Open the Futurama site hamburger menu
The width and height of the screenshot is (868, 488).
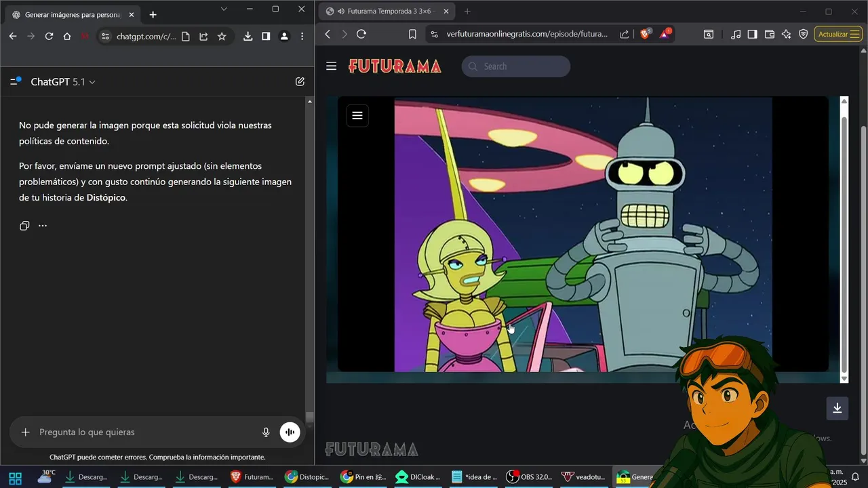click(331, 66)
